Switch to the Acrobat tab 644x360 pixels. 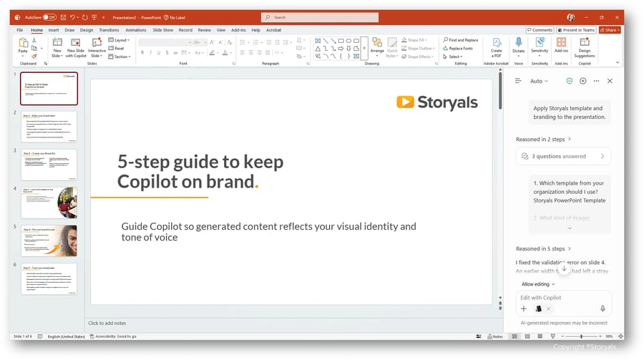273,30
